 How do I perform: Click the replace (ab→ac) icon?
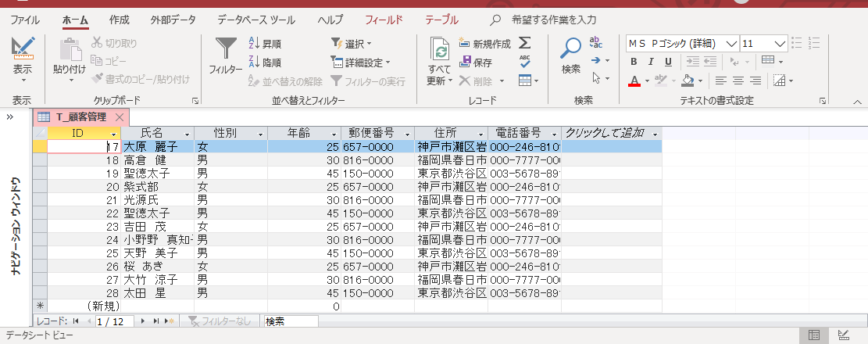click(596, 43)
